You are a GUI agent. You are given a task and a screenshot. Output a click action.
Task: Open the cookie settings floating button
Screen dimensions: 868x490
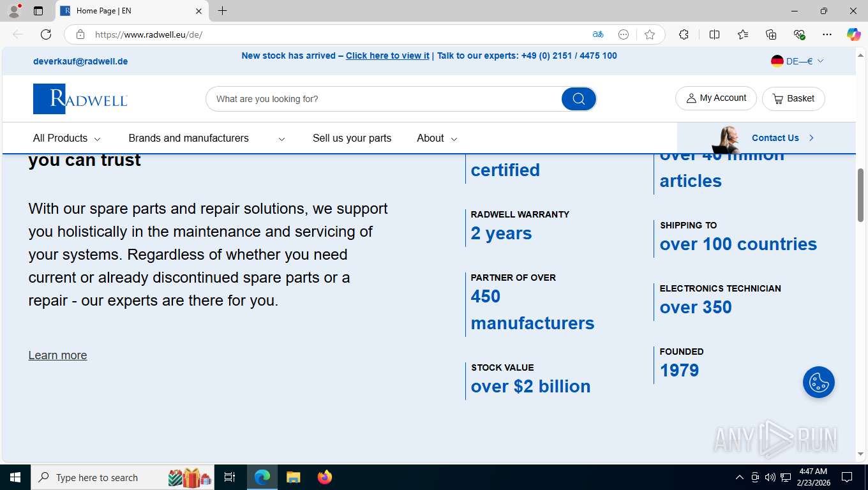click(819, 382)
